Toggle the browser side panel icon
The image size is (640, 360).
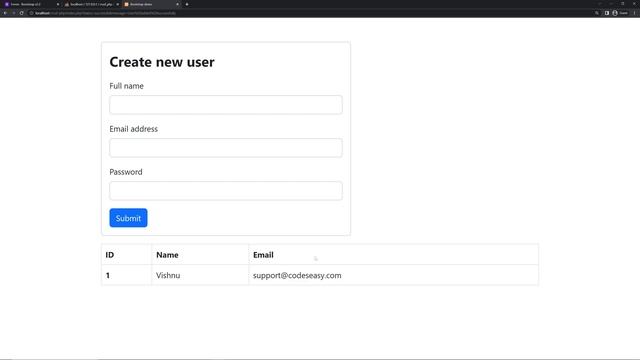pos(607,13)
